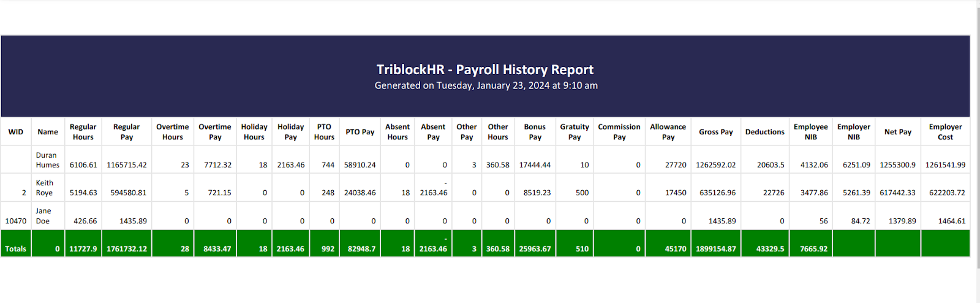980x303 pixels.
Task: Click the Regular Hours column header
Action: tap(83, 132)
